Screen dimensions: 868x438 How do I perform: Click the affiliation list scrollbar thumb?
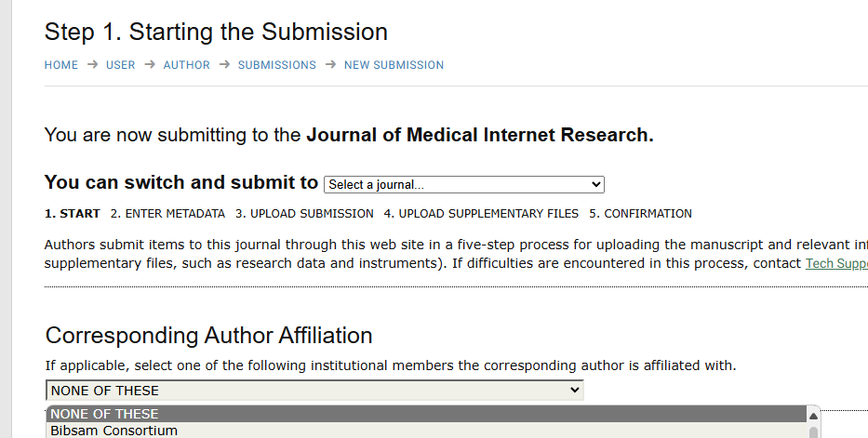pos(814,431)
